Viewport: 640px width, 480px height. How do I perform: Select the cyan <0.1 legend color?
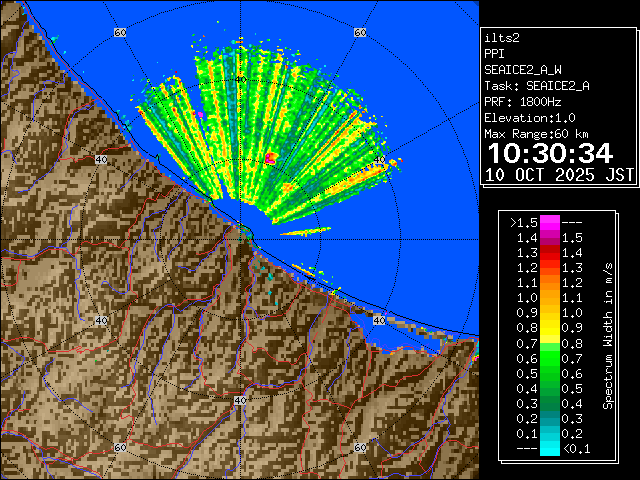pyautogui.click(x=549, y=449)
